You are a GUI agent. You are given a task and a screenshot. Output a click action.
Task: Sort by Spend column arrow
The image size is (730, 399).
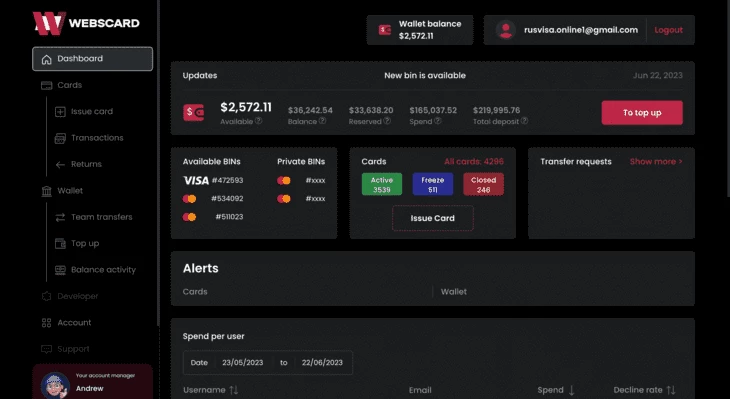click(571, 390)
